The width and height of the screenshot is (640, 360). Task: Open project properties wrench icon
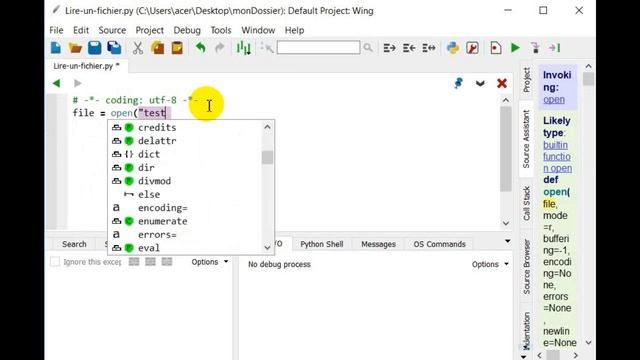click(472, 48)
